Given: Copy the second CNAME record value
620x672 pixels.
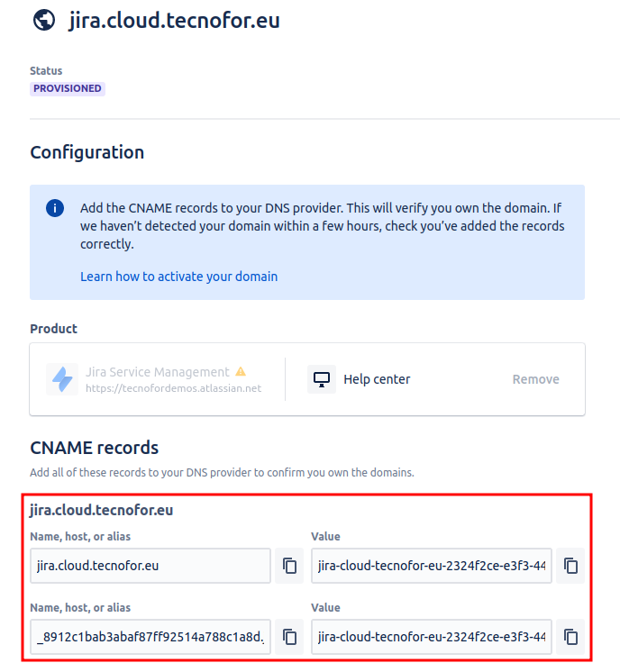Looking at the screenshot, I should tap(570, 637).
